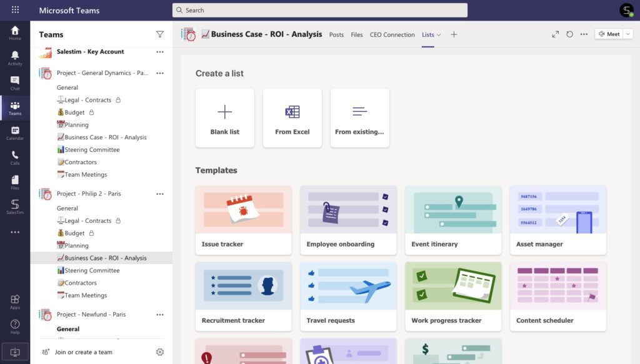Open the CEO Connection tab
Image resolution: width=640 pixels, height=364 pixels.
tap(392, 34)
